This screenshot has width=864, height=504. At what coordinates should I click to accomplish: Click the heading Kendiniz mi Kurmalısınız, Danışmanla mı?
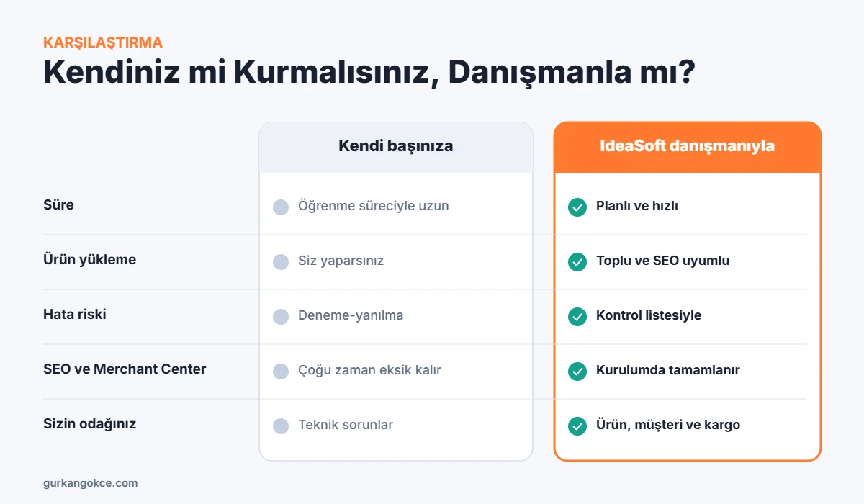369,73
